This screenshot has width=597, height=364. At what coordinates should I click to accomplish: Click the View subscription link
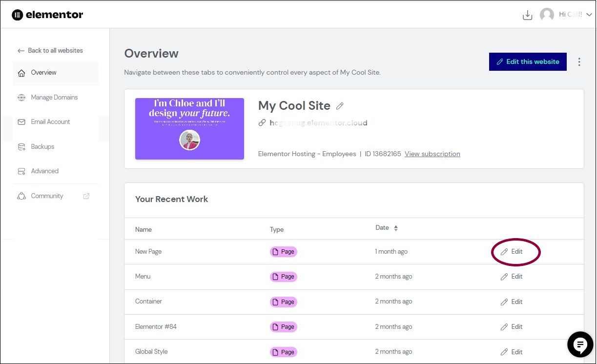[432, 154]
